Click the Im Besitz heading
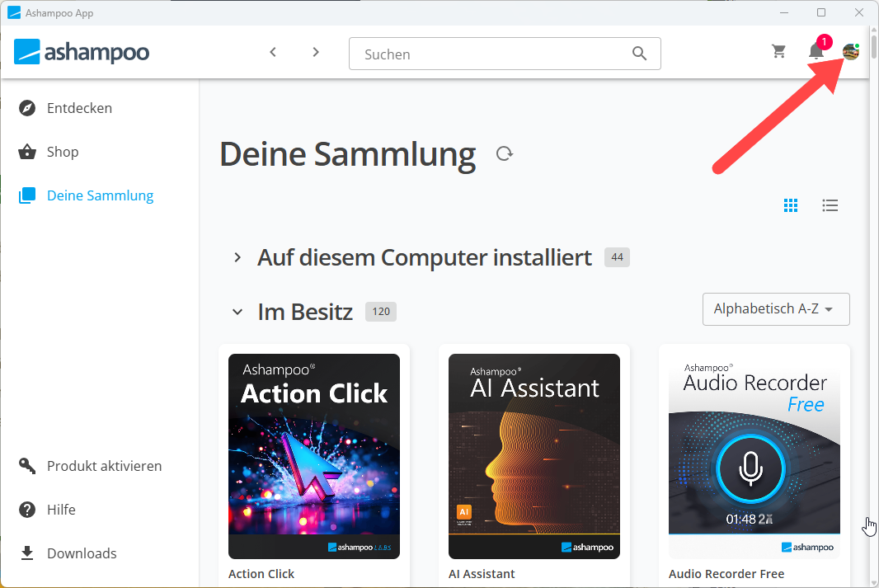Screen dimensions: 879x588 [x=305, y=313]
